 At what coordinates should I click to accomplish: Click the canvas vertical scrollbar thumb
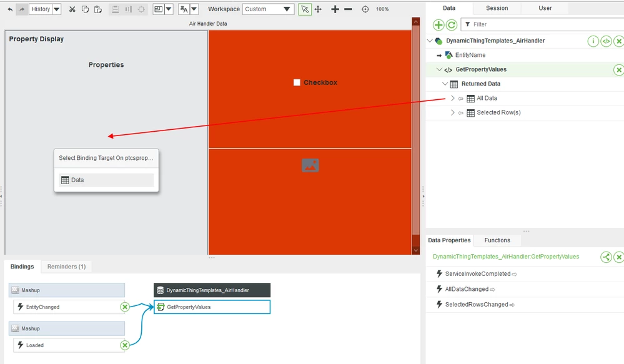(416, 131)
